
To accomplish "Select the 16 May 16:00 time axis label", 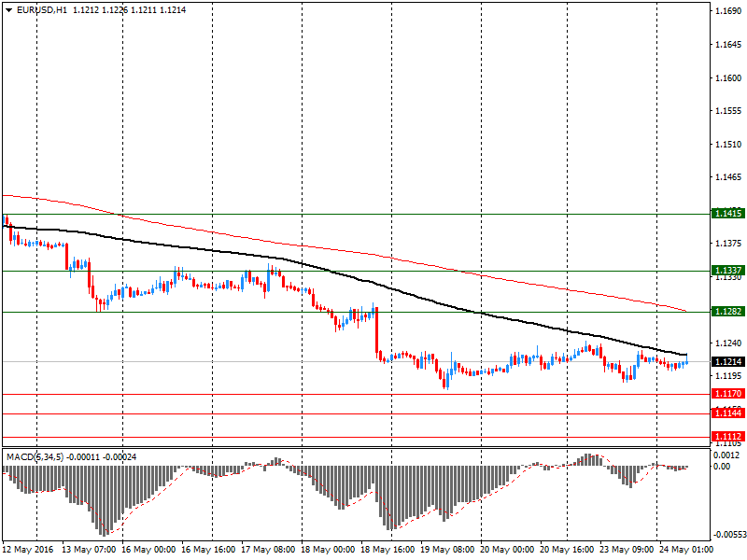I will click(208, 550).
